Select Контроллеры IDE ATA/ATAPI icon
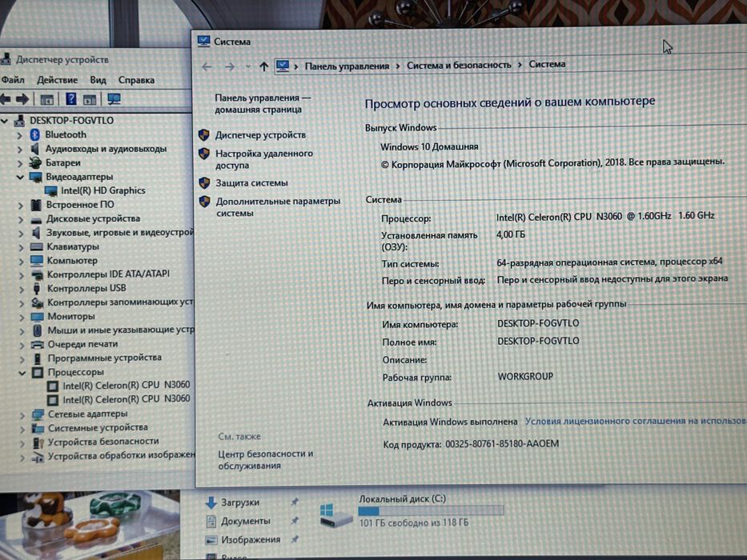This screenshot has height=560, width=747. click(37, 274)
